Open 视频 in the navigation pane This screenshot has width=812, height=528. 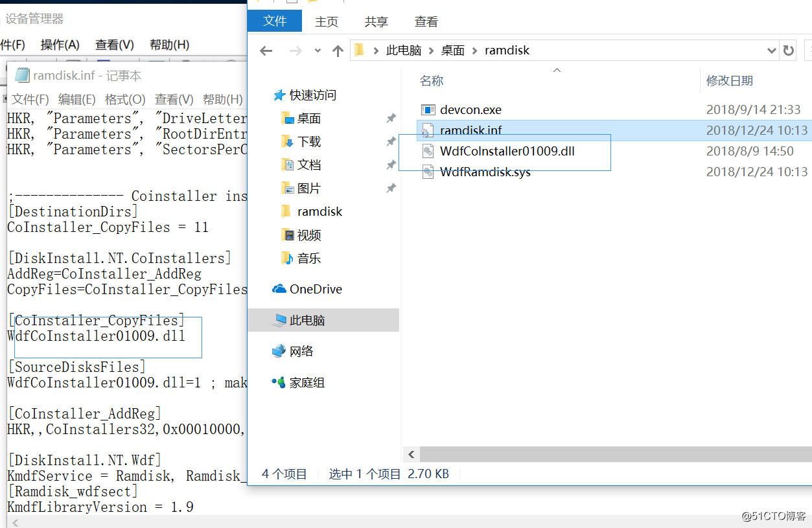click(309, 235)
